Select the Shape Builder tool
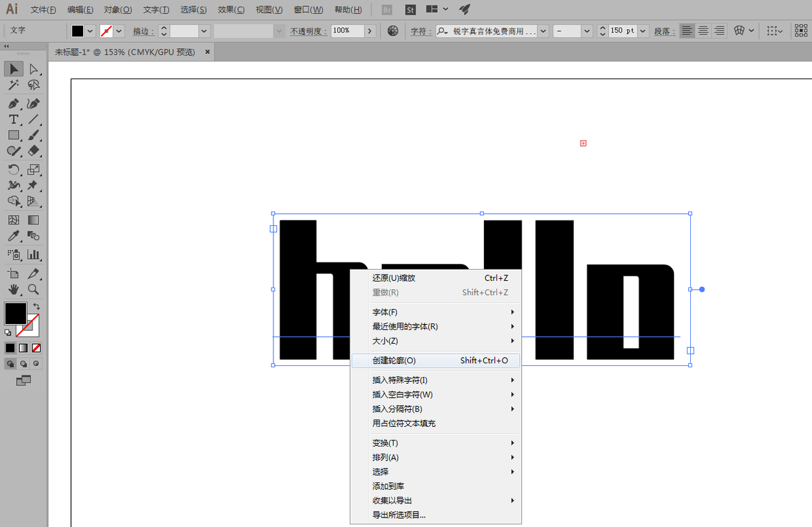 click(14, 202)
